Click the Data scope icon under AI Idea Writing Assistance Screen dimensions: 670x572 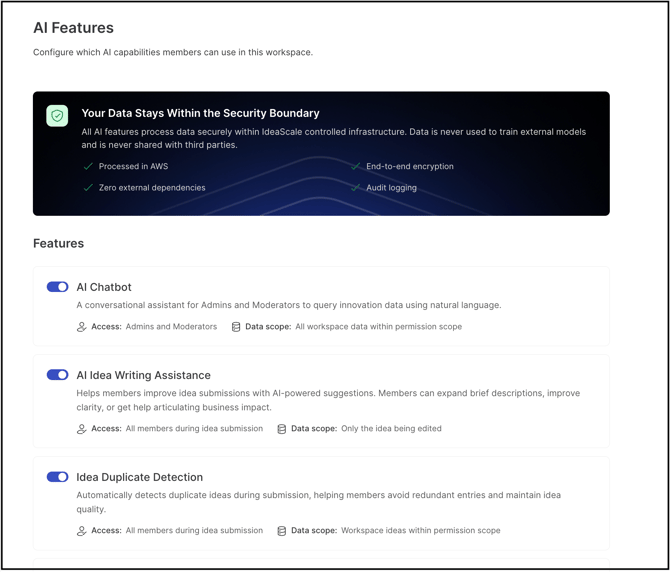pos(282,429)
